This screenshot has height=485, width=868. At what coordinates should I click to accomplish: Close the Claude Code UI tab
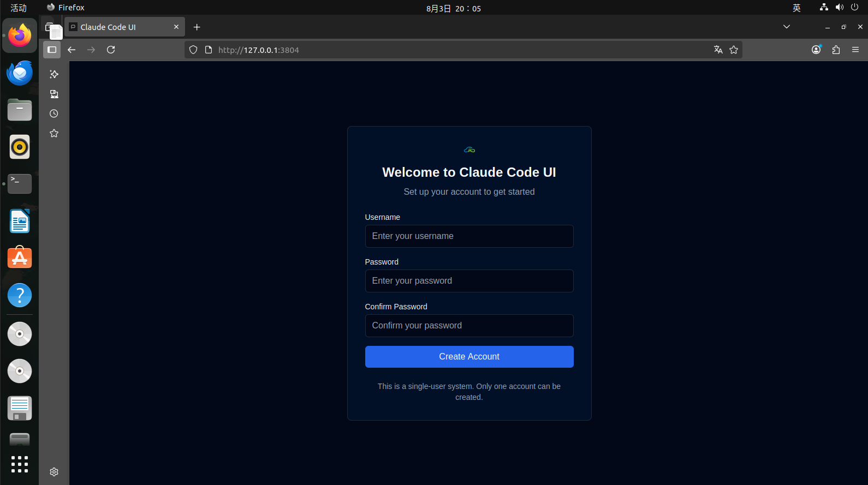pos(176,27)
